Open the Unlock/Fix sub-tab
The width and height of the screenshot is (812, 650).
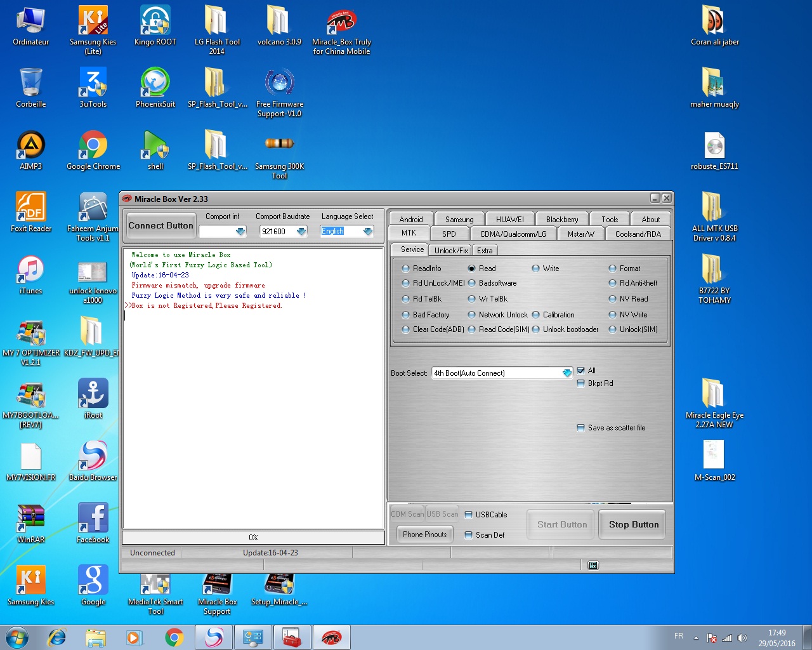[x=452, y=250]
